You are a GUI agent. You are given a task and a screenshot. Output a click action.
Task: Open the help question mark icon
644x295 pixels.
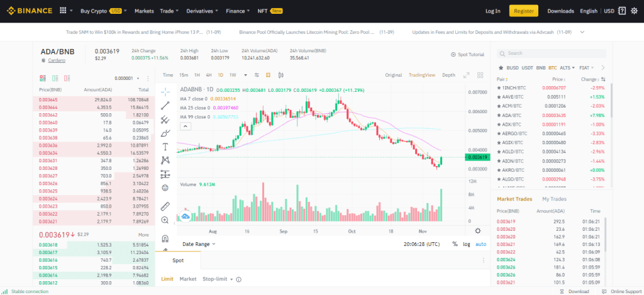622,11
